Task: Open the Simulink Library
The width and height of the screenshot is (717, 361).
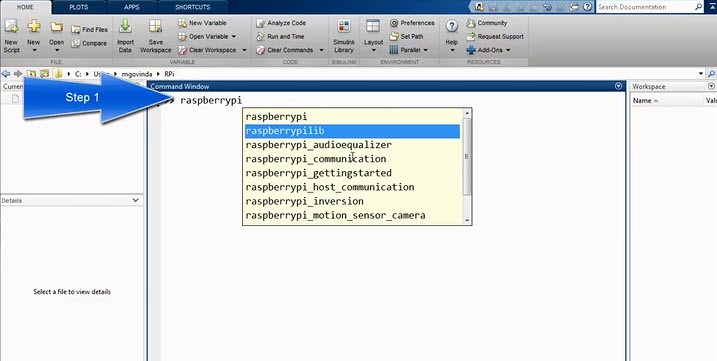Action: click(343, 36)
